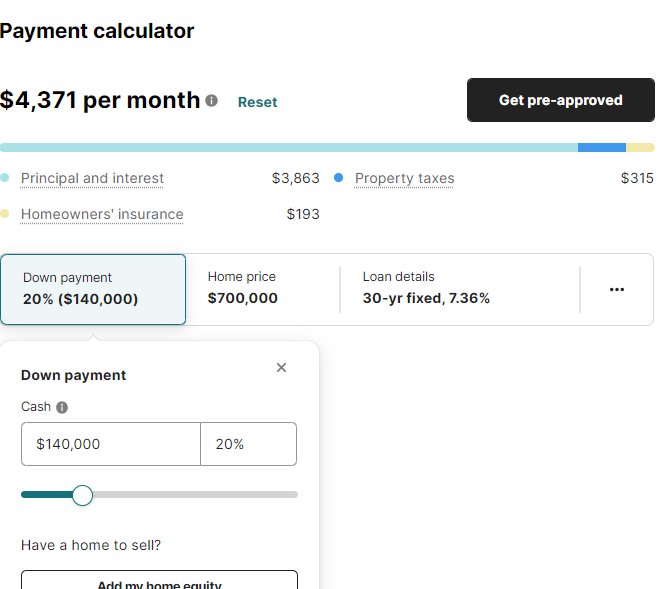The image size is (671, 589).
Task: Click the Cash info icon
Action: click(x=62, y=407)
